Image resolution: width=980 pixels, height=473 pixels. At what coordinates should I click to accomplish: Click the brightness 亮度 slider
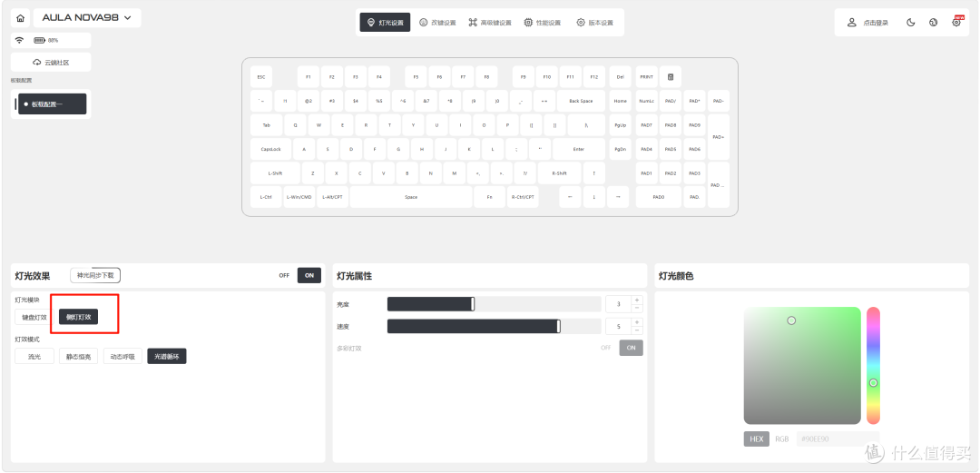click(494, 304)
